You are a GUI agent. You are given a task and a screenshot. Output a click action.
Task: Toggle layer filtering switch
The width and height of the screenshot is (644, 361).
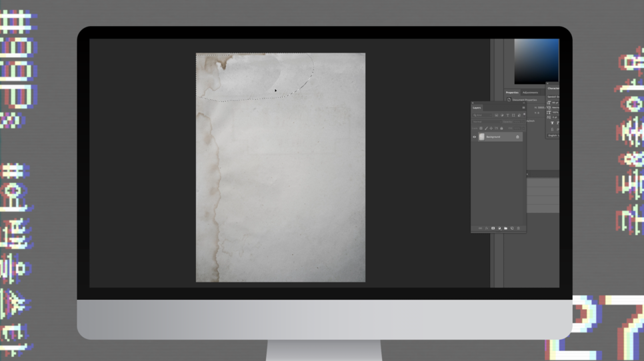(x=524, y=115)
